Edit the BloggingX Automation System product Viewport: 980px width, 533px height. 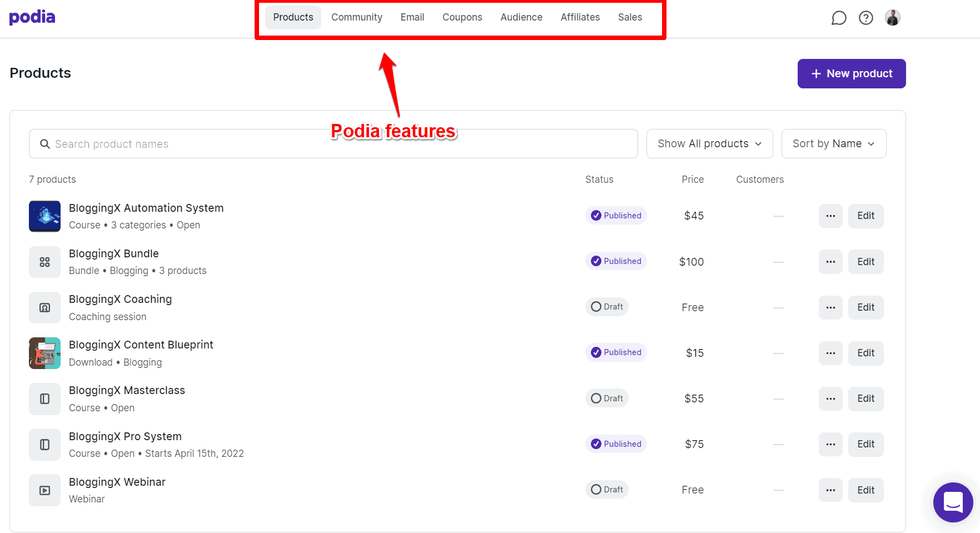point(866,216)
